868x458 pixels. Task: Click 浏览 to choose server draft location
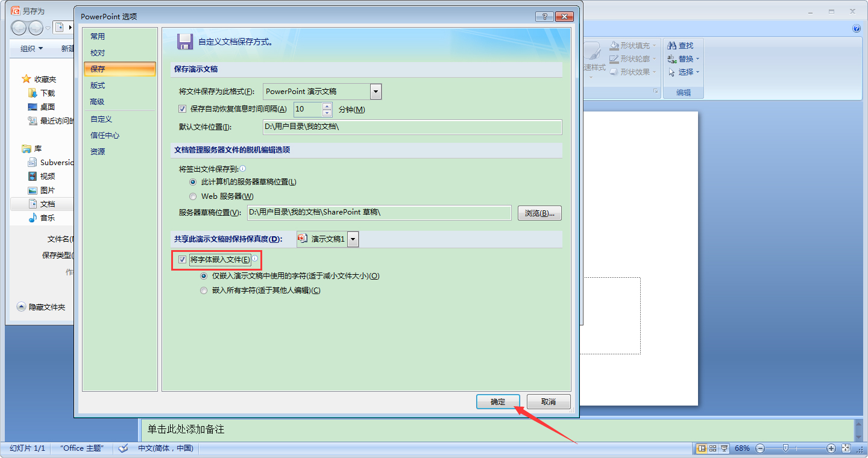539,213
